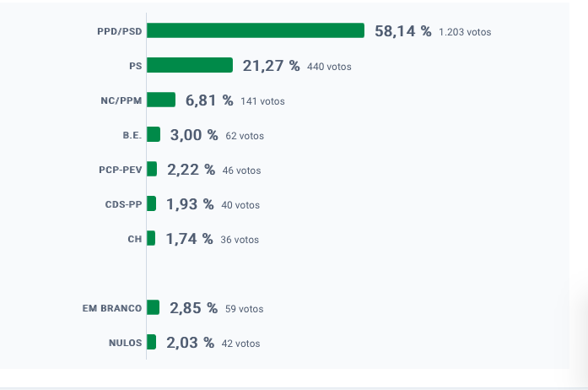This screenshot has width=588, height=390.
Task: Click the 21,27 % percentage value
Action: coord(271,66)
